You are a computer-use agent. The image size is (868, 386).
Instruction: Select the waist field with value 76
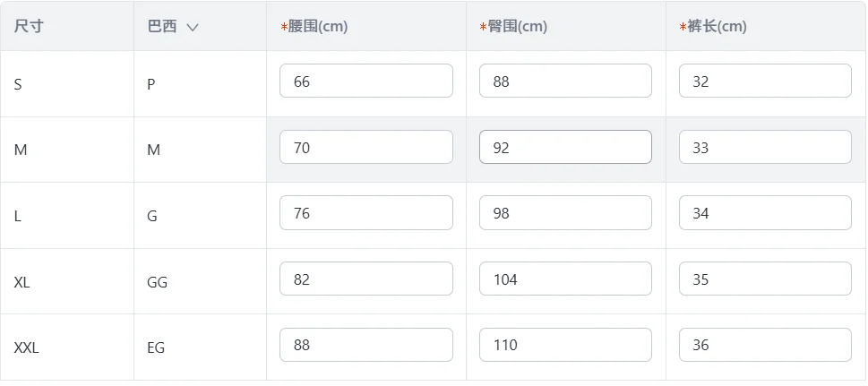click(365, 213)
